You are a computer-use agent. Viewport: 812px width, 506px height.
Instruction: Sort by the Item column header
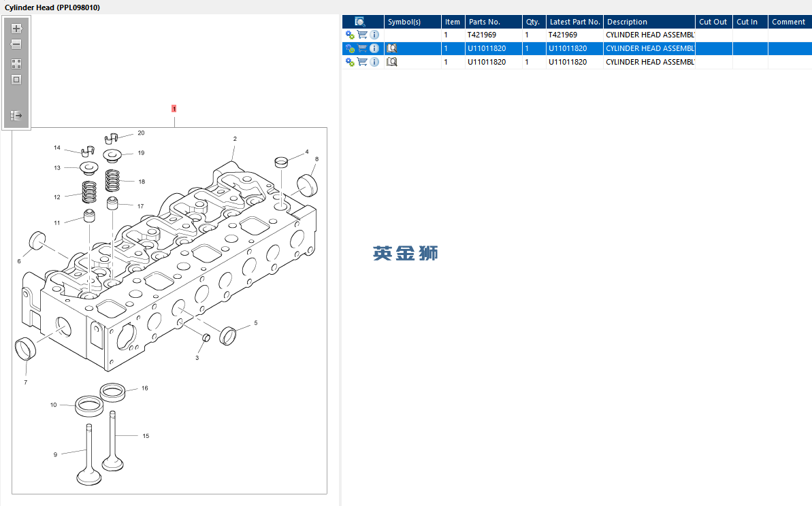pos(453,22)
